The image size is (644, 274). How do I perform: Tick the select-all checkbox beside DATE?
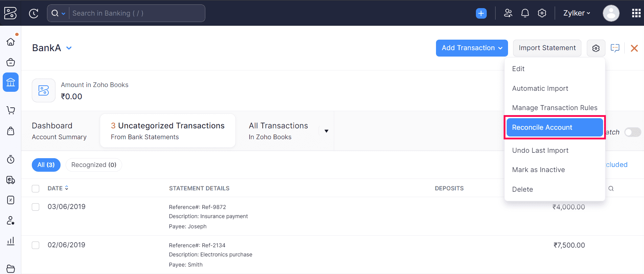36,189
